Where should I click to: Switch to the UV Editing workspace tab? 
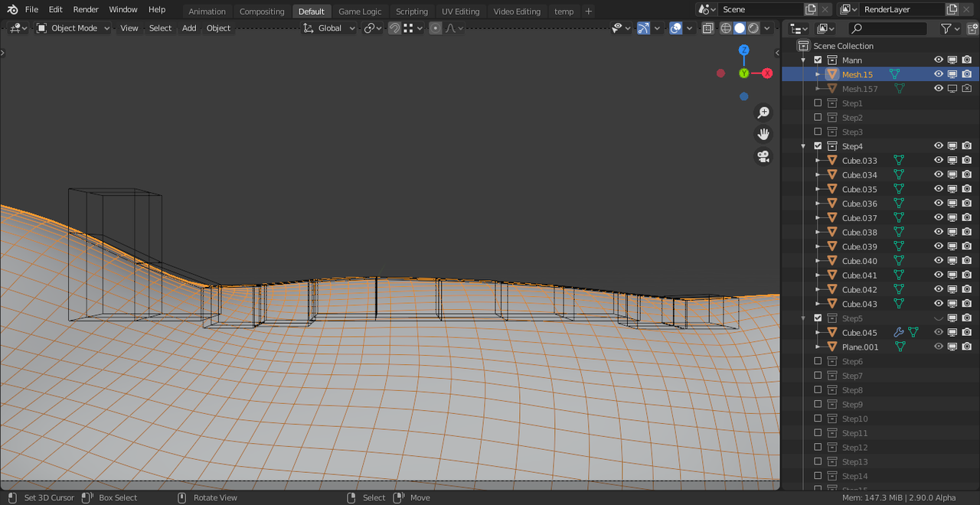tap(460, 11)
